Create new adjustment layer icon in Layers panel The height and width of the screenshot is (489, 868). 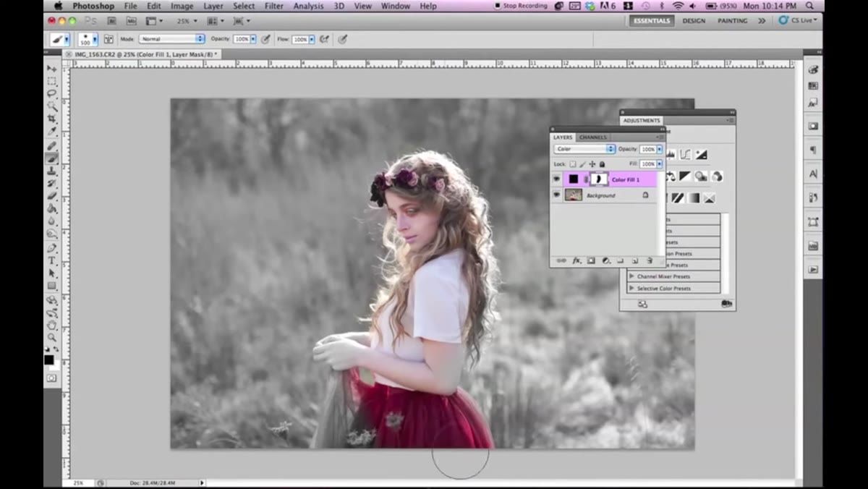(x=606, y=260)
